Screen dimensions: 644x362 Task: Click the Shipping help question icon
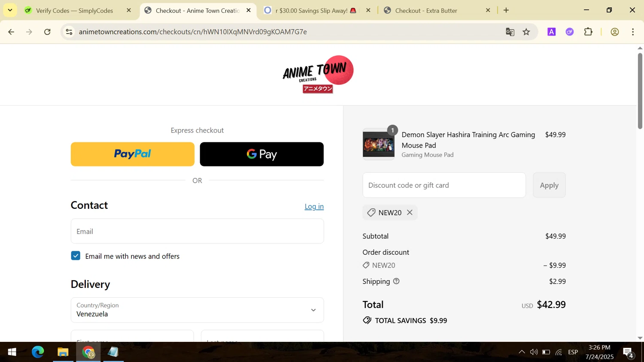click(x=396, y=281)
